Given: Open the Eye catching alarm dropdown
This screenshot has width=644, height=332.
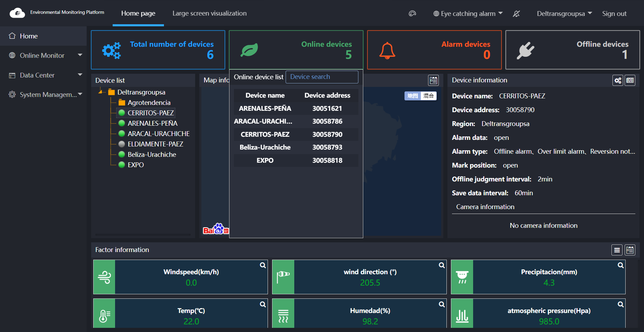Looking at the screenshot, I should click(468, 14).
